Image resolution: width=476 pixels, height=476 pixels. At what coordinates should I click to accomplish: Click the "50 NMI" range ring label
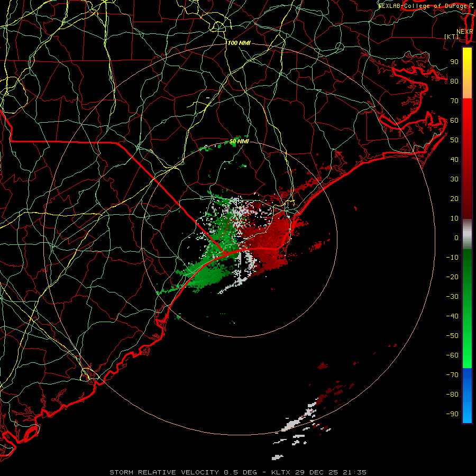[x=239, y=141]
